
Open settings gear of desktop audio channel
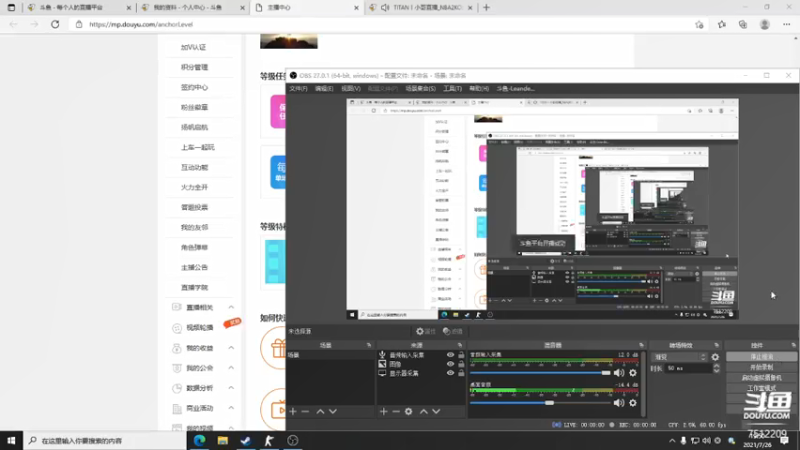coord(633,403)
